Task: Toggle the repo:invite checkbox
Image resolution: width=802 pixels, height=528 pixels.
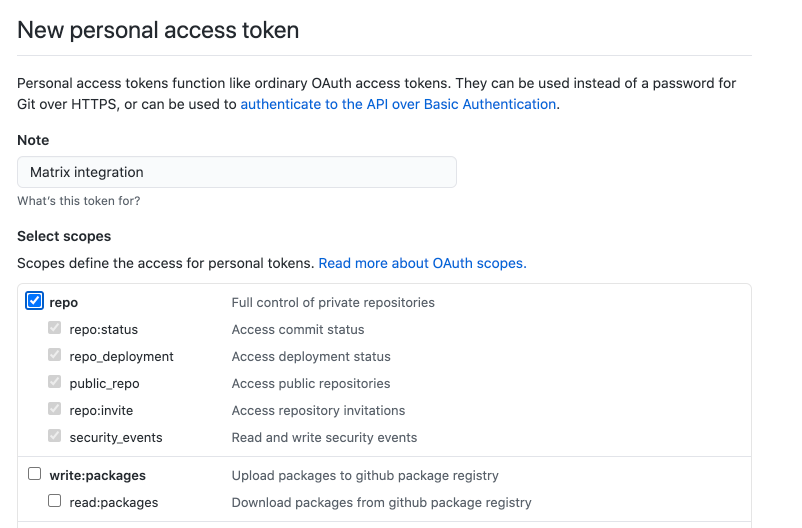Action: coord(54,409)
